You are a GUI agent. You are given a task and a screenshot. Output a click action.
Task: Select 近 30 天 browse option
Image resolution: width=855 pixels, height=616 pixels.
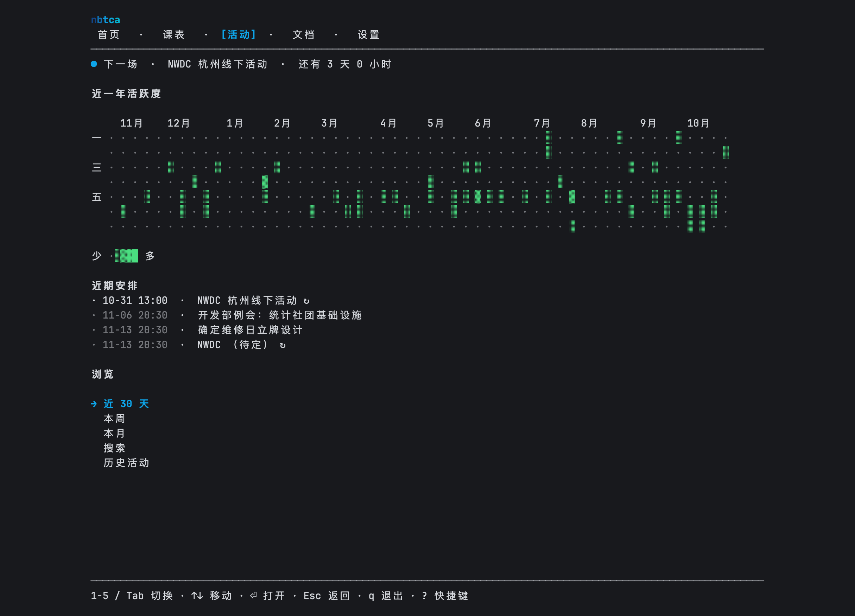(x=126, y=404)
